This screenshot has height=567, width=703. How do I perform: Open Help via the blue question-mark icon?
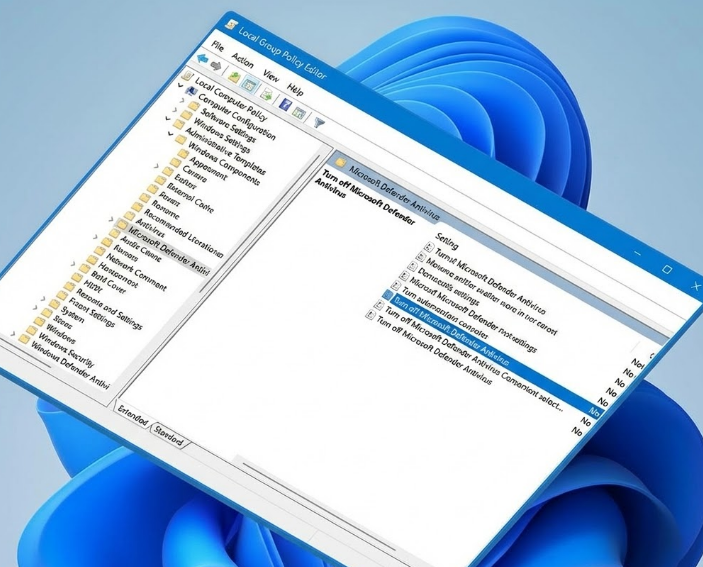click(x=285, y=104)
